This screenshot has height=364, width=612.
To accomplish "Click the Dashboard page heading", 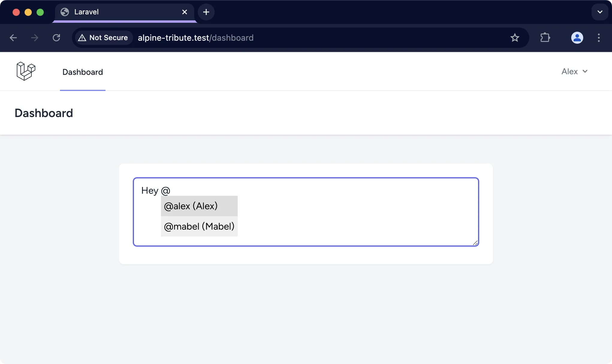I will click(x=44, y=113).
